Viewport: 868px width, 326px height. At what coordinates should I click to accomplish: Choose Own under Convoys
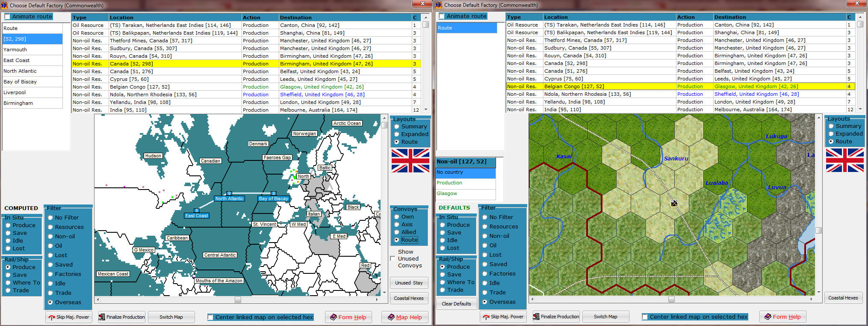pyautogui.click(x=397, y=217)
